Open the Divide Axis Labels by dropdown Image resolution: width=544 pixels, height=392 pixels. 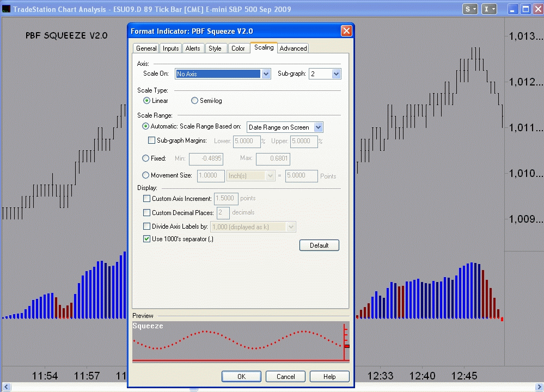click(x=291, y=227)
